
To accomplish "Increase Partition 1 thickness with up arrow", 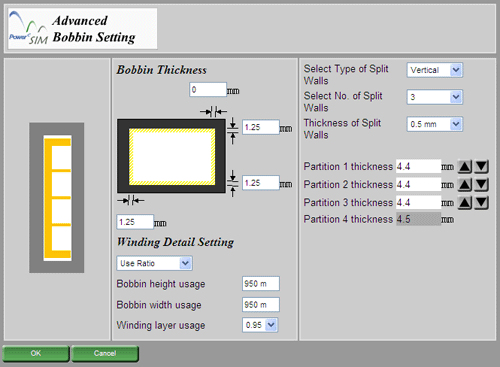I will [x=465, y=166].
